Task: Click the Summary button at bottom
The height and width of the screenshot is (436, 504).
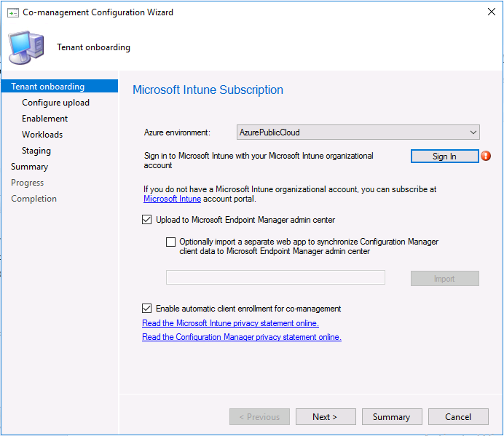Action: pos(392,417)
